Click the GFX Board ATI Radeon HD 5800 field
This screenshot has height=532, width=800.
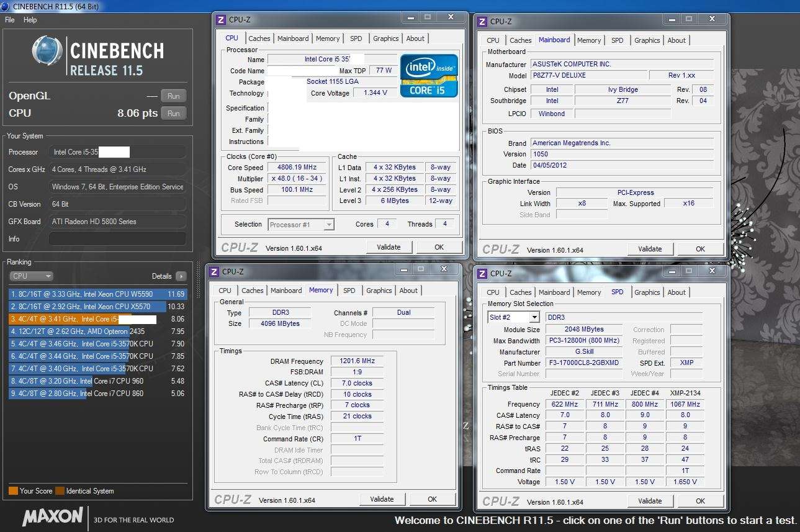tap(117, 222)
